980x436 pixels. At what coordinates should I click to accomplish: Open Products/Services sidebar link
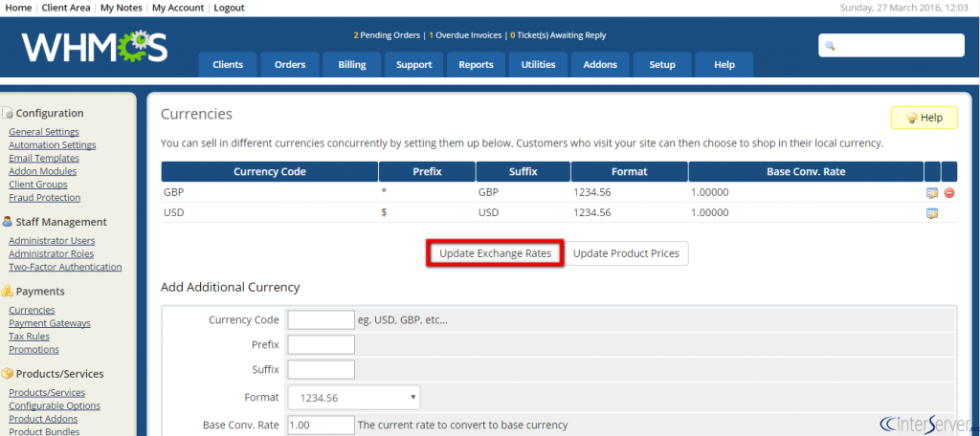[x=47, y=392]
